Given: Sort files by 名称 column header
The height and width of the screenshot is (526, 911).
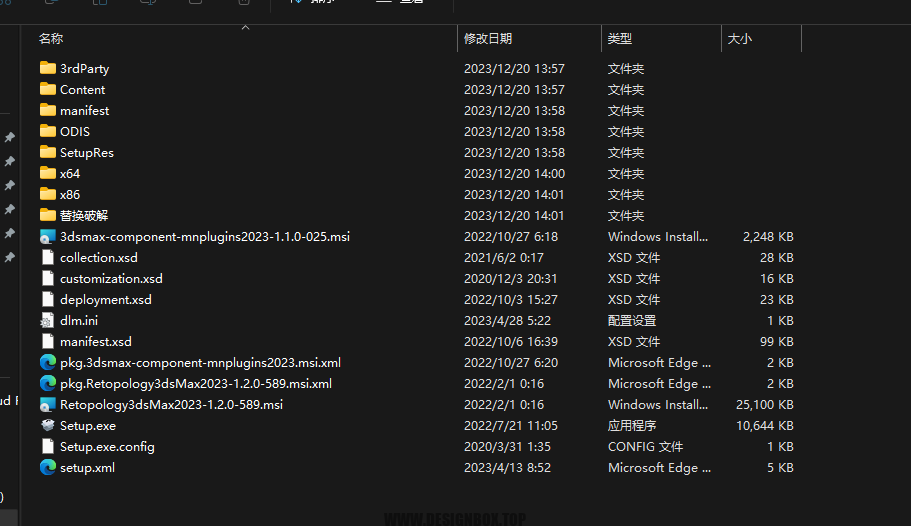Looking at the screenshot, I should coord(51,39).
